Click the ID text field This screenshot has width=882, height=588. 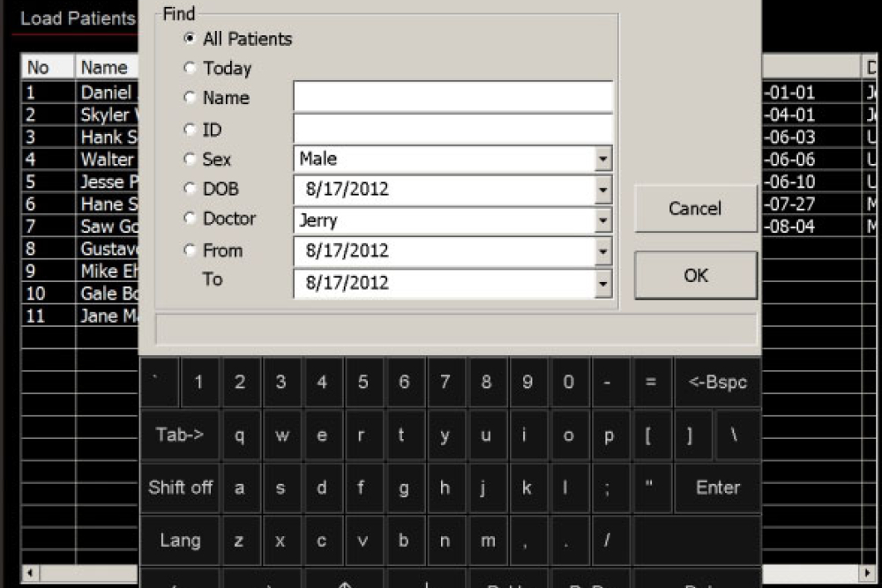coord(452,129)
